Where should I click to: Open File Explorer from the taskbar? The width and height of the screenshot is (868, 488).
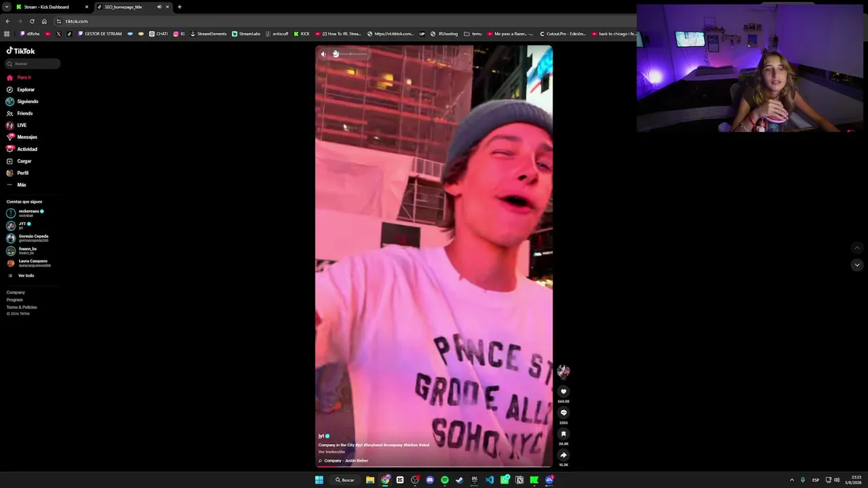[370, 480]
